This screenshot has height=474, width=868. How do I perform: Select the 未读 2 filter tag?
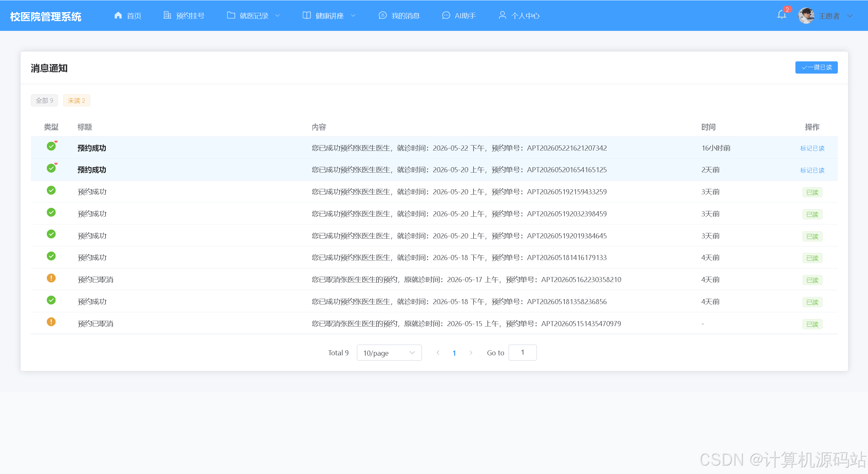point(76,100)
